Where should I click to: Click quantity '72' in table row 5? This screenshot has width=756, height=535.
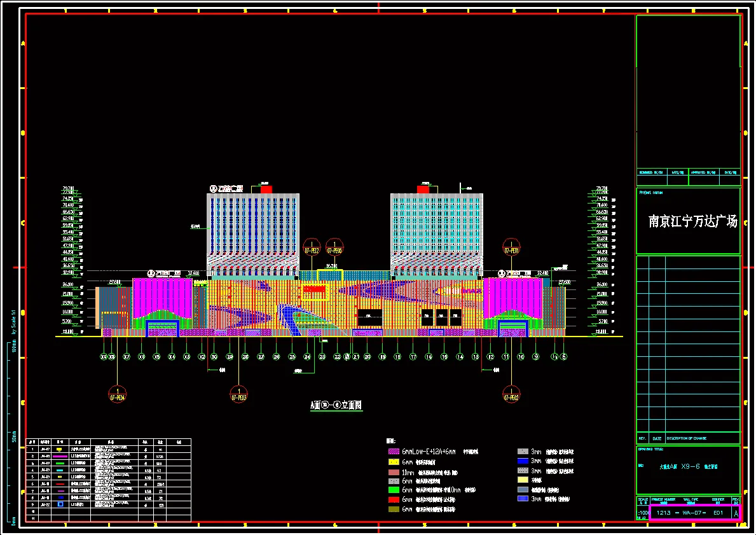160,477
